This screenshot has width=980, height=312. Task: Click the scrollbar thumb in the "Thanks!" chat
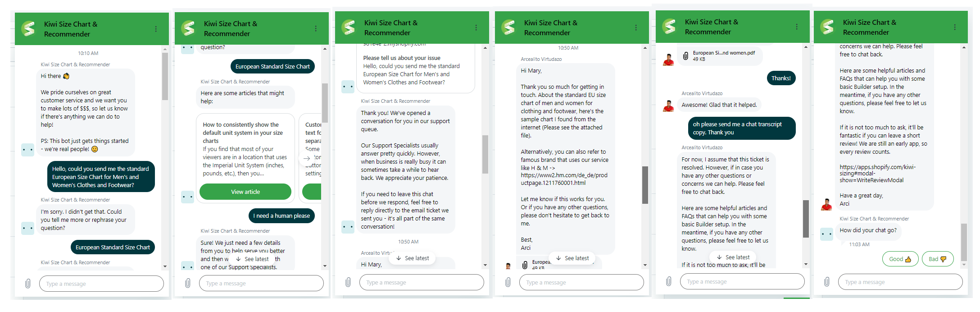coord(806,219)
